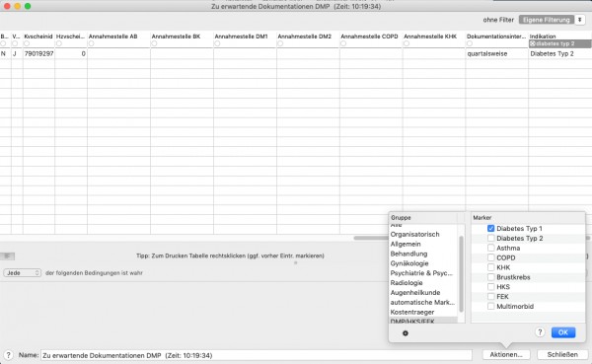
Task: Tick the Multimorbid marker checkbox
Action: [490, 306]
